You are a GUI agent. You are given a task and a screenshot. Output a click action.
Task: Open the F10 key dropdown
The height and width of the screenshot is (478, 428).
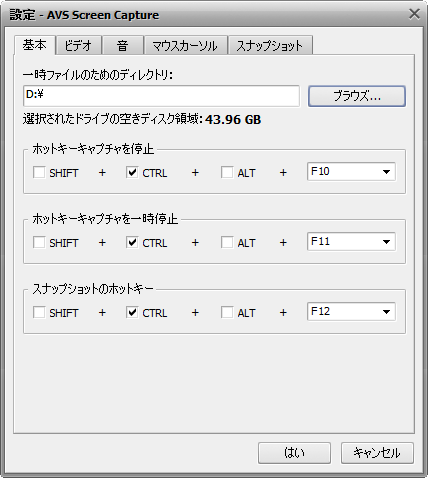point(351,172)
